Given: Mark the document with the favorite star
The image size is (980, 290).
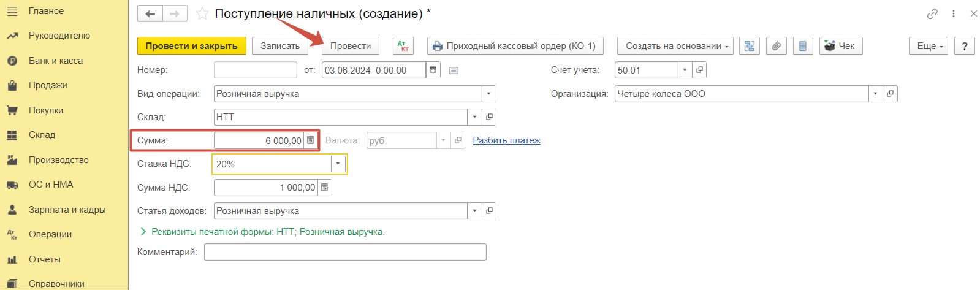Looking at the screenshot, I should [x=202, y=13].
